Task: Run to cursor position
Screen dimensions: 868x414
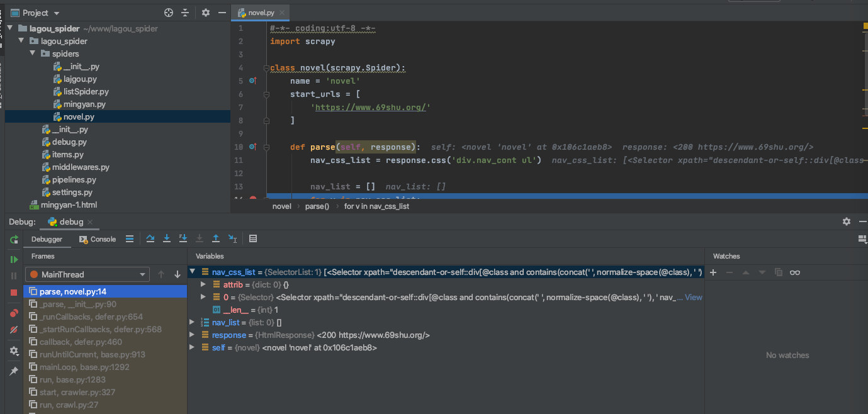Action: [x=232, y=239]
